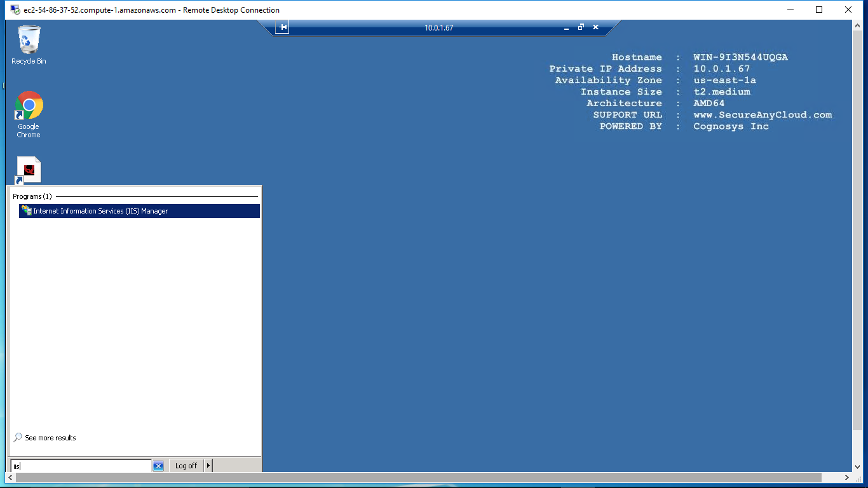This screenshot has height=488, width=868.
Task: Click the vertical scrollbar track on right edge
Action: tap(858, 254)
